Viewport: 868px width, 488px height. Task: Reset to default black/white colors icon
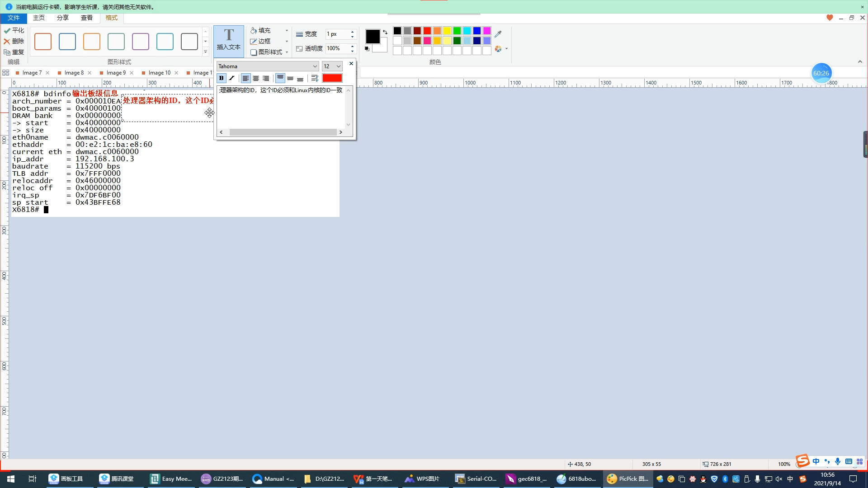367,49
